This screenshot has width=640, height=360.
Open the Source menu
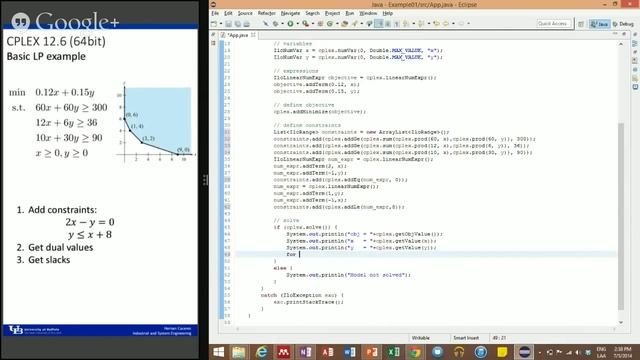pos(245,13)
